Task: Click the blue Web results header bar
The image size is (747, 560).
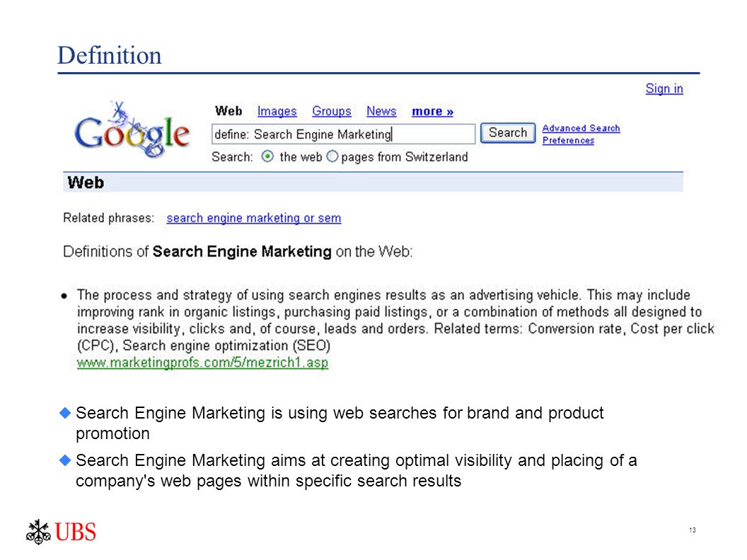Action: [x=373, y=182]
